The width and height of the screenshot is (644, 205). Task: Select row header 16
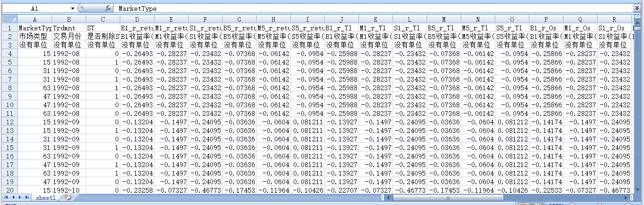[9, 156]
